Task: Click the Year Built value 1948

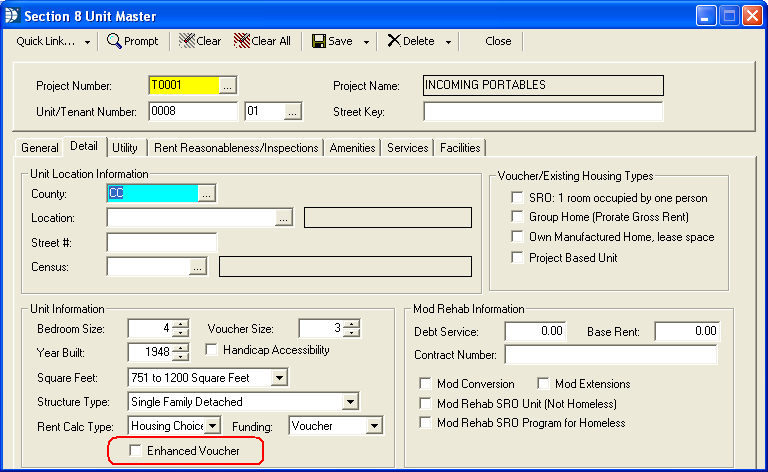Action: (x=150, y=352)
